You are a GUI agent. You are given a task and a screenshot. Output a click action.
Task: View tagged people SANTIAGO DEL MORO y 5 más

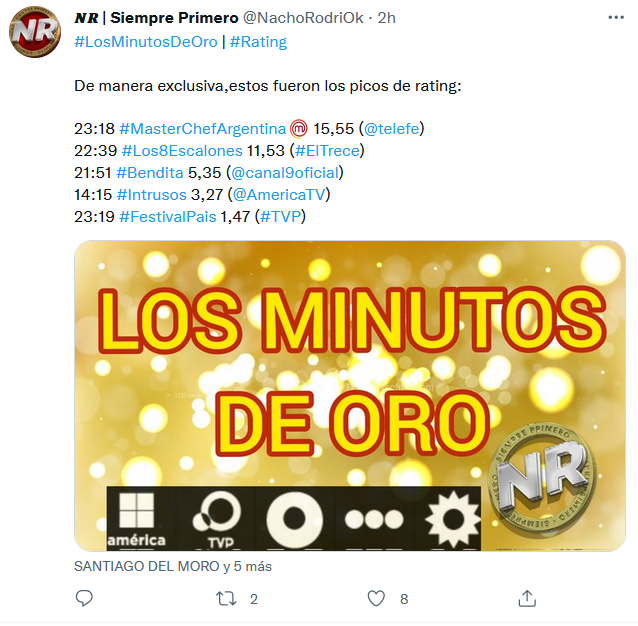pos(173,567)
